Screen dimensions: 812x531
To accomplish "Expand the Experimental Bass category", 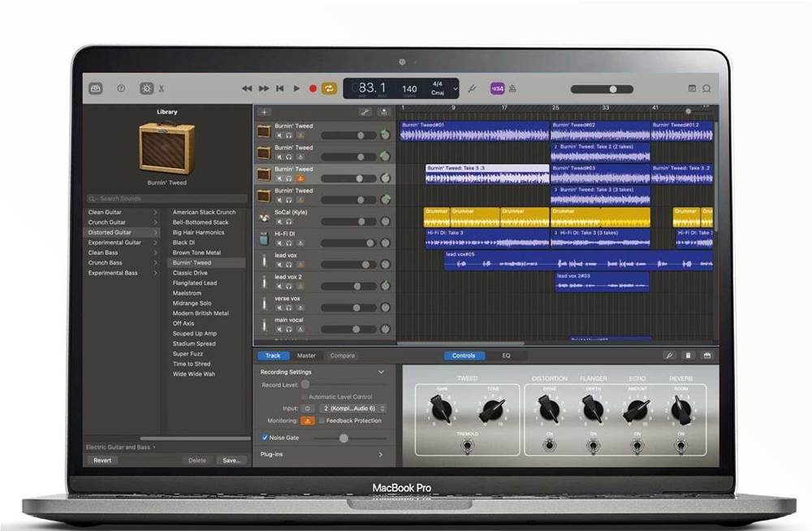I will tap(155, 273).
